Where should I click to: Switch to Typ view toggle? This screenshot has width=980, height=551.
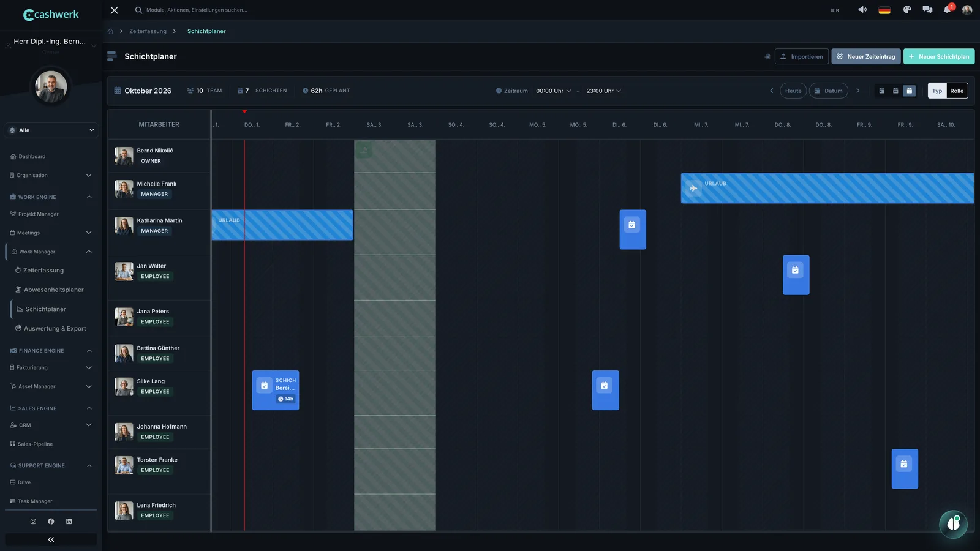pos(937,91)
